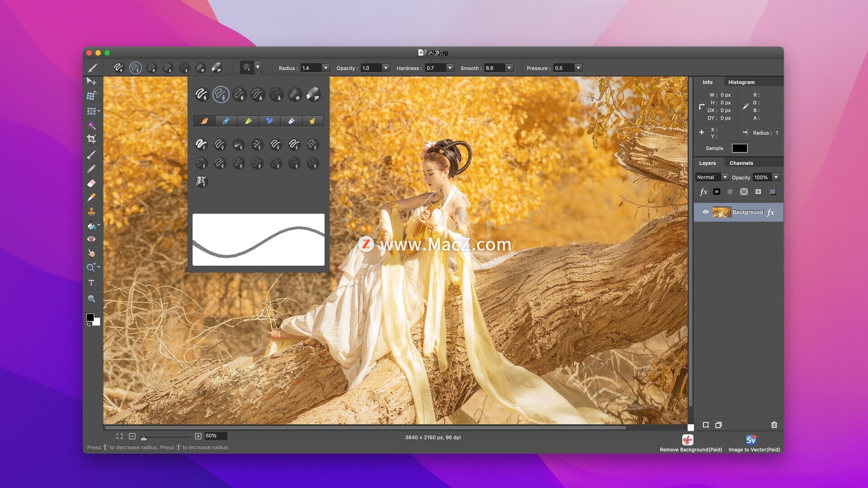Select the Paint Bucket fill tool

click(x=91, y=225)
